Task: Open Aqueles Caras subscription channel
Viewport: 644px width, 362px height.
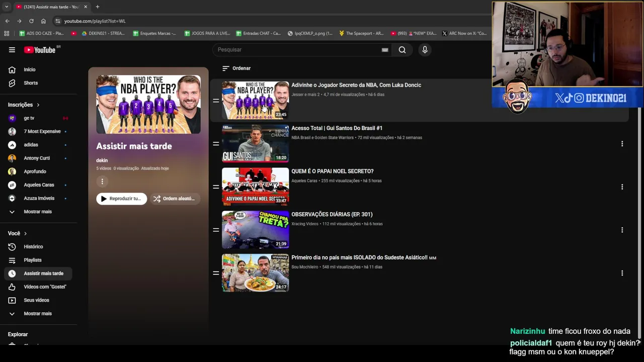Action: (39, 185)
